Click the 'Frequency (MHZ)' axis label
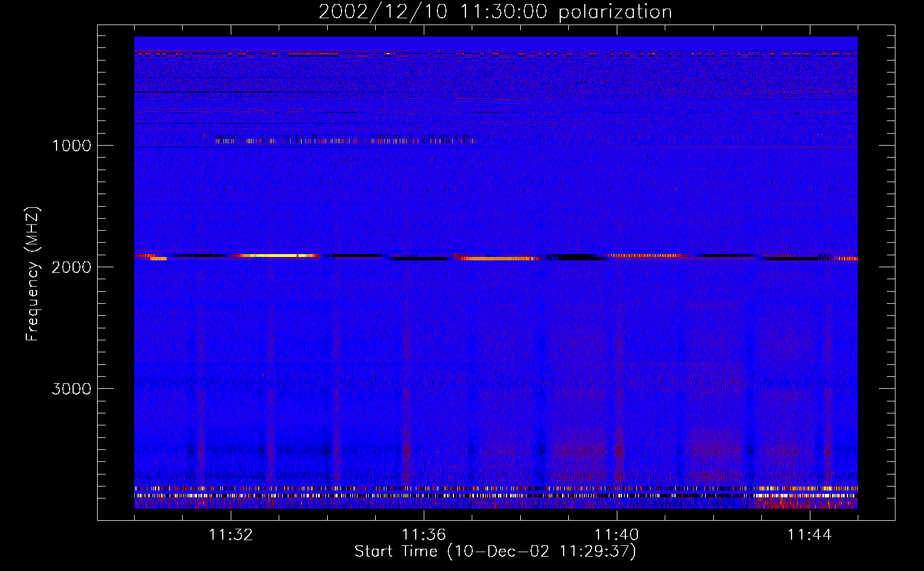Viewport: 924px width, 571px height. pos(33,275)
